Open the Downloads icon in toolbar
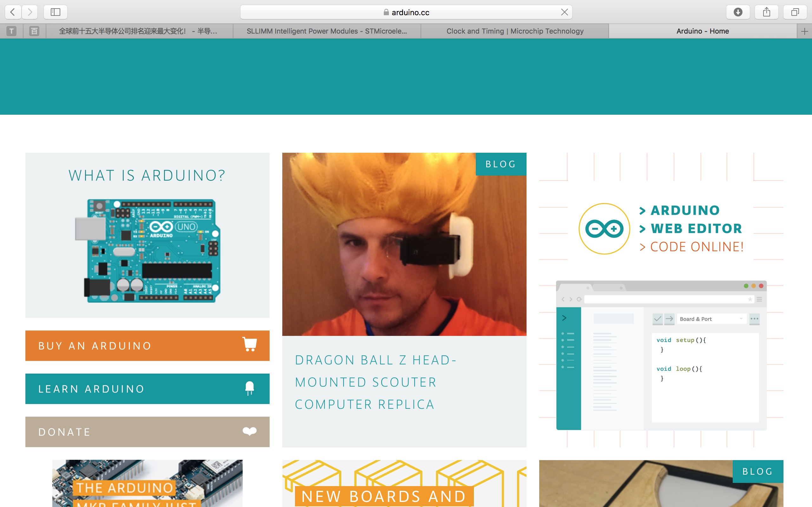 [x=738, y=12]
